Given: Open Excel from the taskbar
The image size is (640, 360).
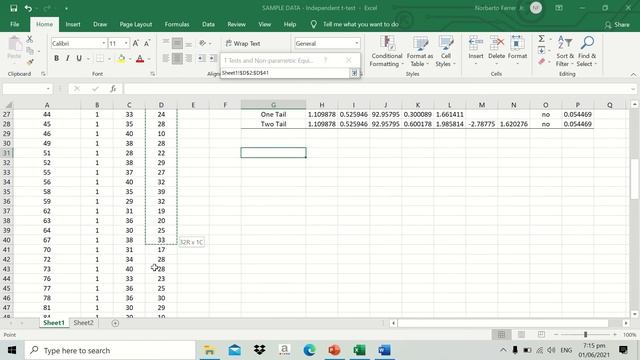Looking at the screenshot, I should click(x=359, y=350).
